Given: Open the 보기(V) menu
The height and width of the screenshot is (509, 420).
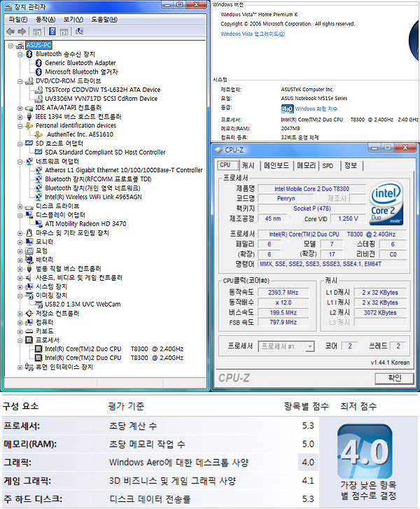Looking at the screenshot, I should click(73, 20).
